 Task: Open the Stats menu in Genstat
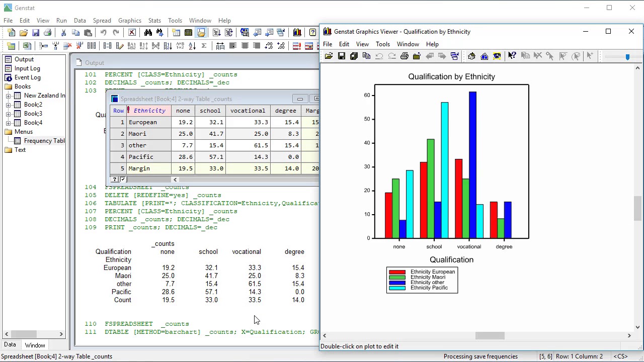coord(154,21)
